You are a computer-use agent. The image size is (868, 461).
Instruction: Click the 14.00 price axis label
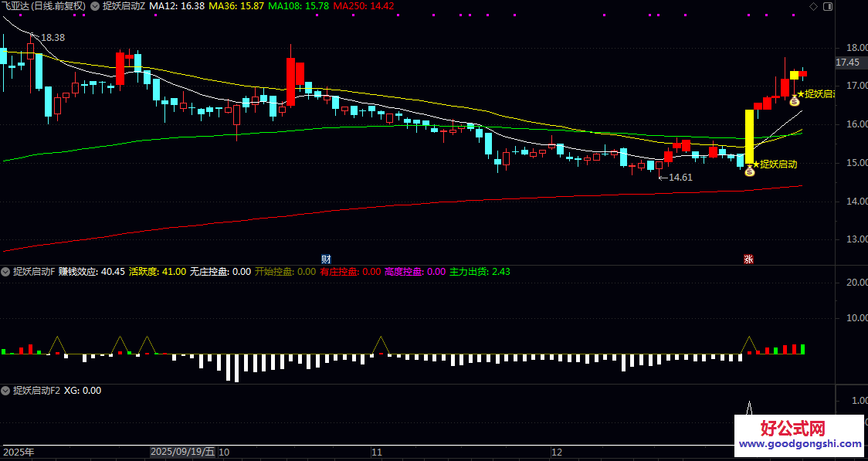click(x=856, y=202)
